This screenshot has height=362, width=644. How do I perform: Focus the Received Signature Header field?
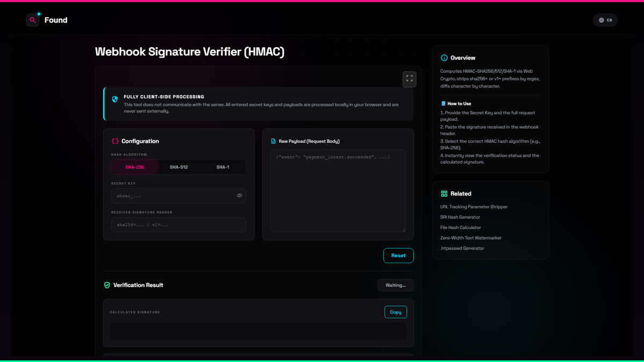pos(179,225)
